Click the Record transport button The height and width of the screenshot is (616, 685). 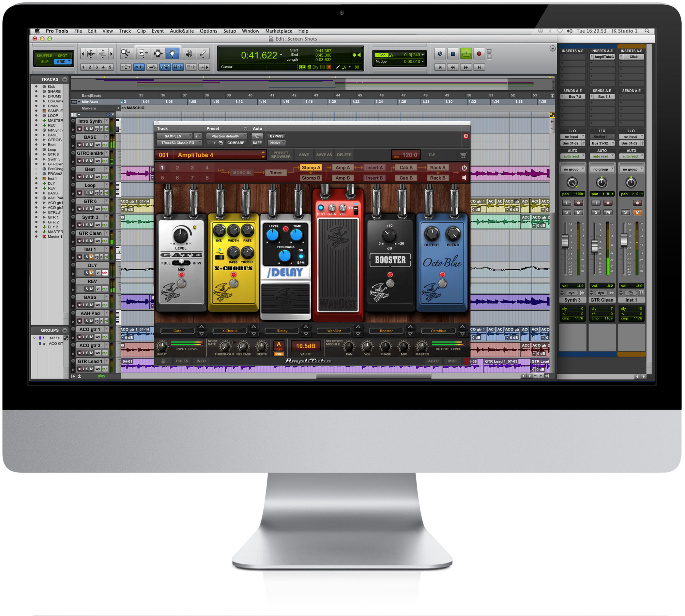pos(479,53)
